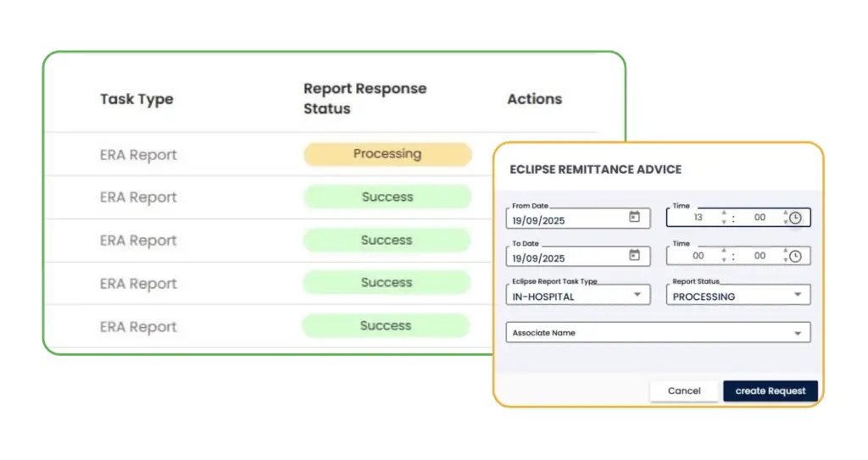Image resolution: width=868 pixels, height=460 pixels.
Task: Click the Cancel button
Action: (684, 391)
